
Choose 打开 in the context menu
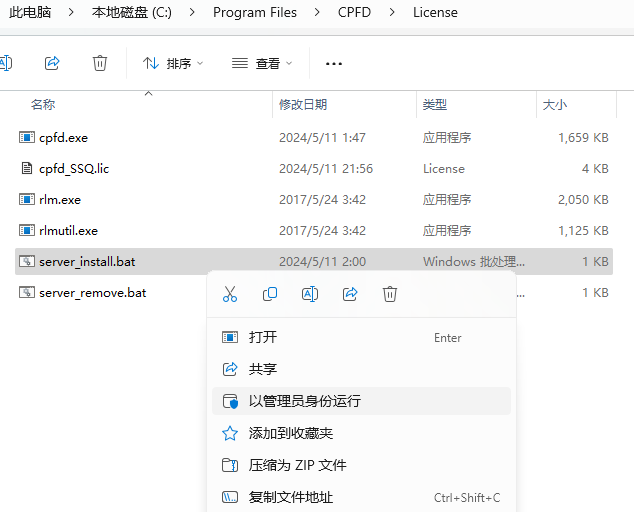coord(361,337)
